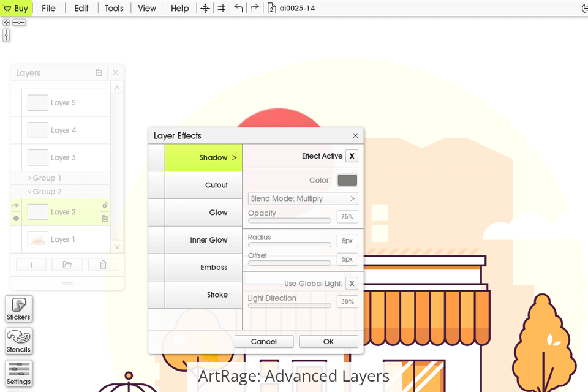588x392 pixels.
Task: Close the Layer Effects dialog
Action: point(355,135)
